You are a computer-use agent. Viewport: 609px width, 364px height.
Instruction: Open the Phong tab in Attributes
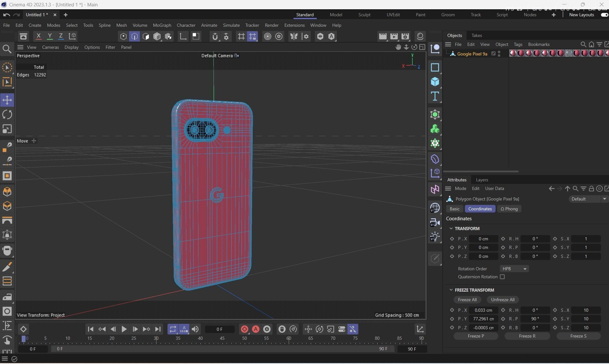pyautogui.click(x=509, y=209)
